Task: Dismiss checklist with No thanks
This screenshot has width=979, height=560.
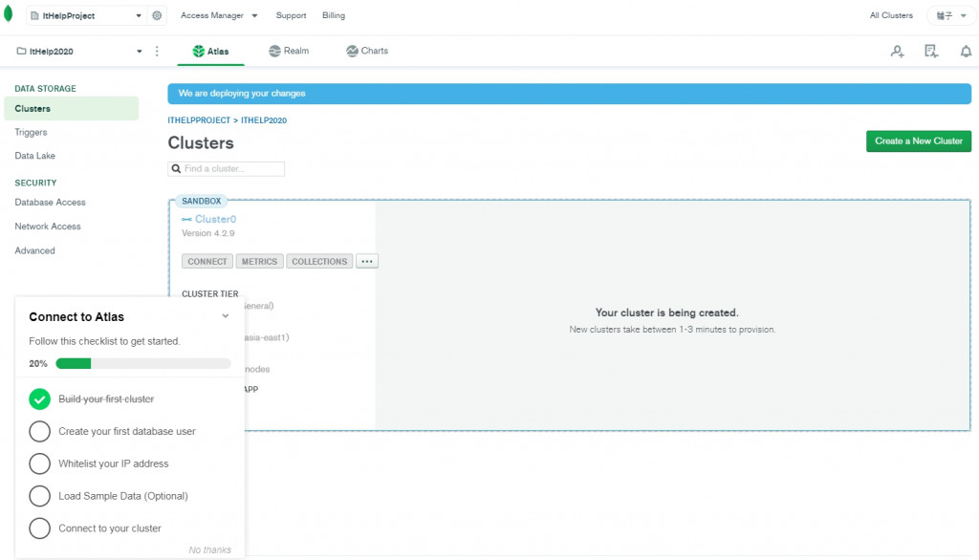Action: tap(209, 550)
